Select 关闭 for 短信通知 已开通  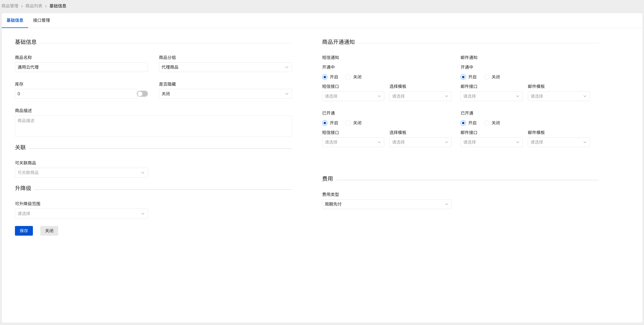click(x=354, y=123)
